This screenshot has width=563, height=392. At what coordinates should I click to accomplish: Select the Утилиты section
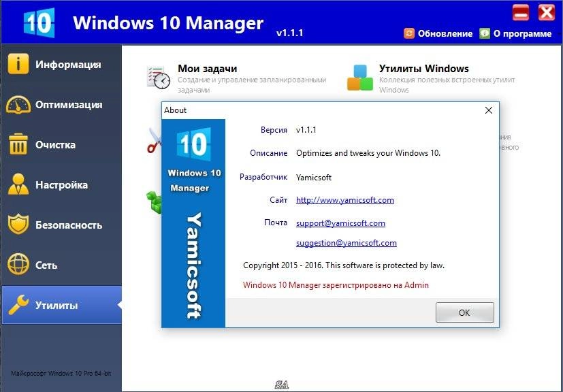[61, 305]
